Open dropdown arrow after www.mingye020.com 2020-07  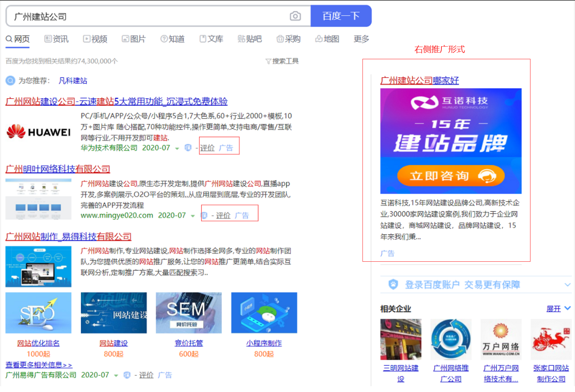click(193, 216)
